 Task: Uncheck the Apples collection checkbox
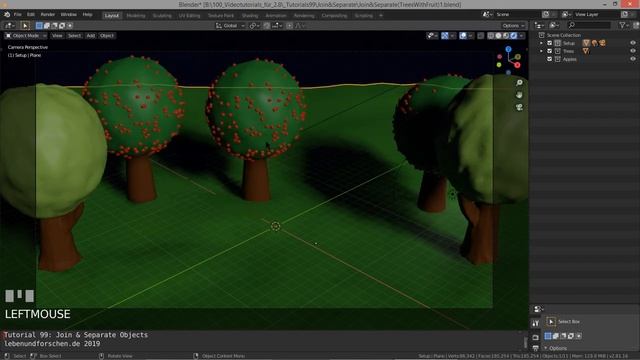click(x=549, y=59)
